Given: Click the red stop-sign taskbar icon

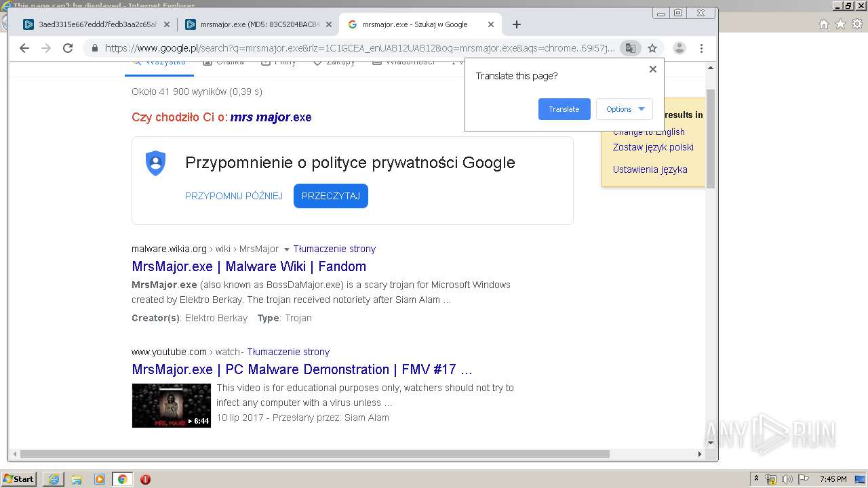Looking at the screenshot, I should pyautogui.click(x=145, y=479).
